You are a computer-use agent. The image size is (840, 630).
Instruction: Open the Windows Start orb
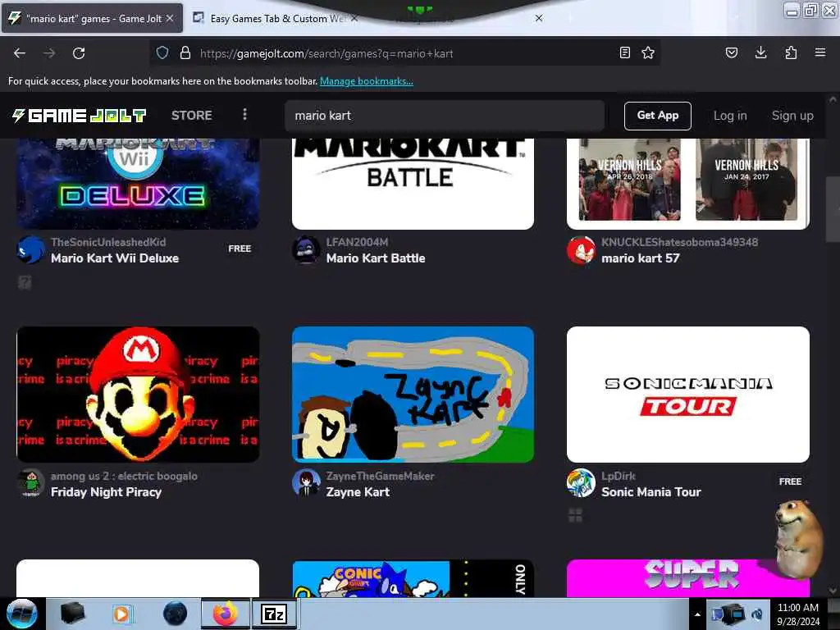pos(21,614)
